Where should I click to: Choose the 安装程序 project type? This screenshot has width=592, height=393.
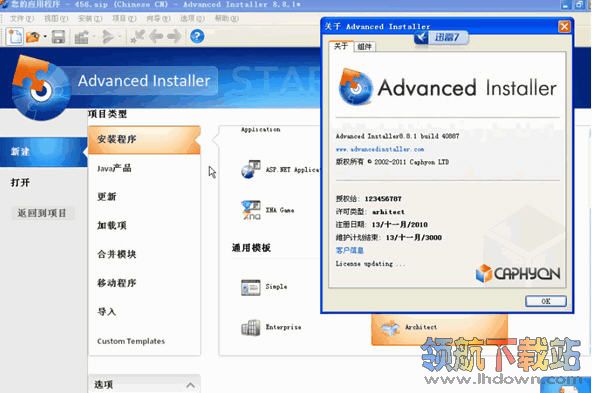(x=144, y=139)
